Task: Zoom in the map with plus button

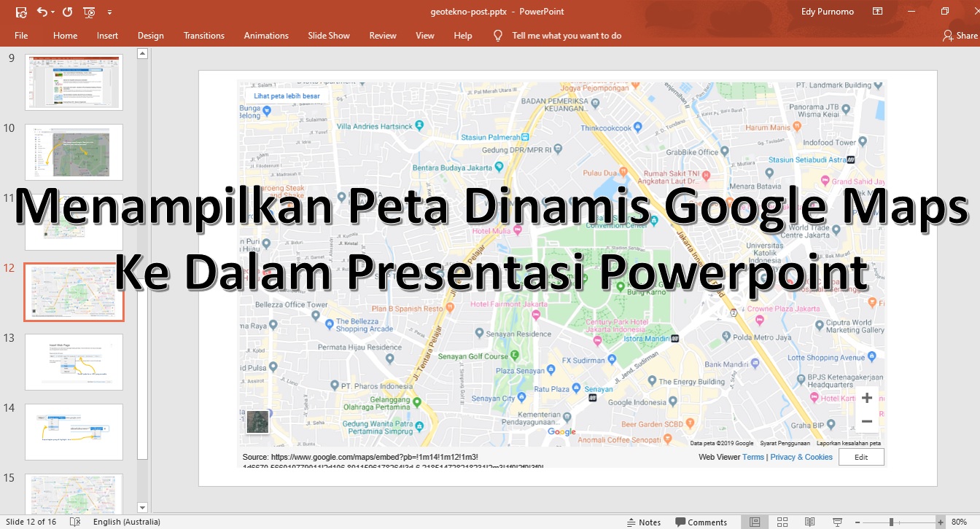Action: click(867, 398)
